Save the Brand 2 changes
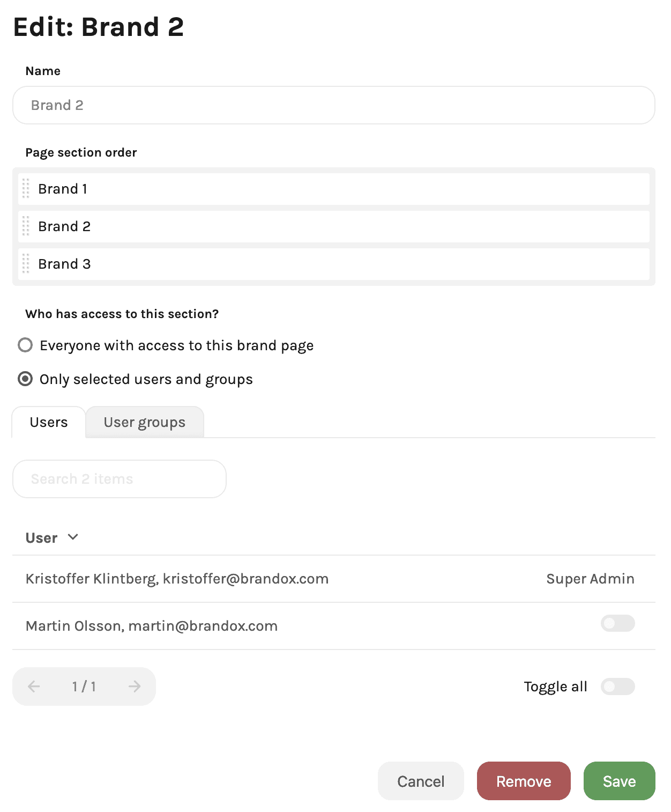 pos(619,781)
